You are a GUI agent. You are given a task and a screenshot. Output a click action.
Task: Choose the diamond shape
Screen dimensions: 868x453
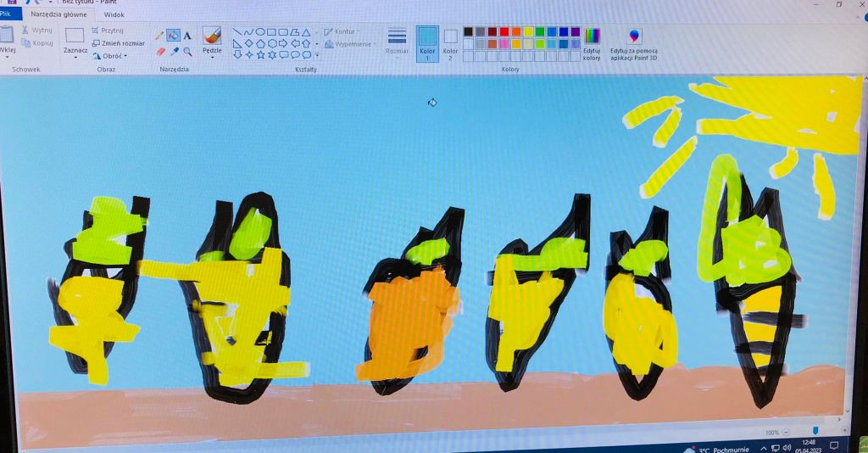pyautogui.click(x=248, y=43)
